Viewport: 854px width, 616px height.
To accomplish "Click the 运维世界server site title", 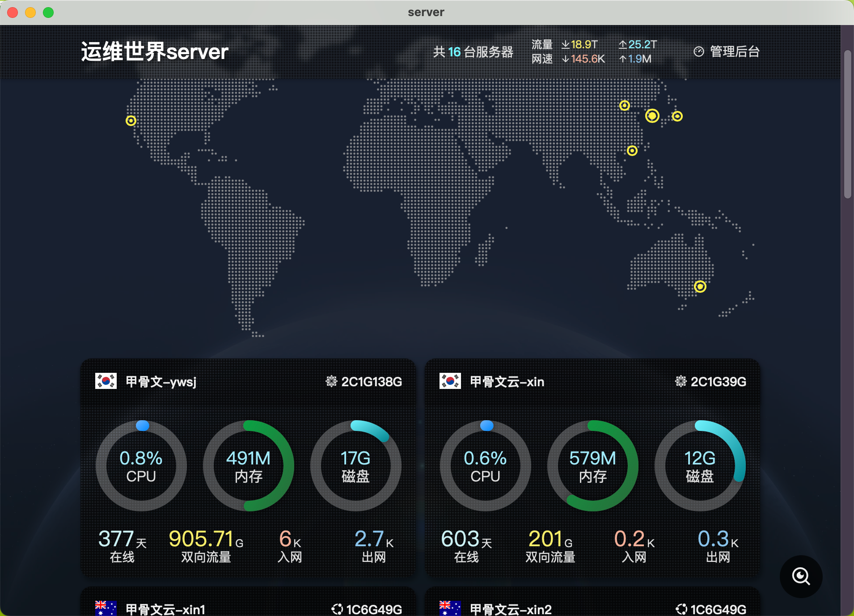I will coord(155,52).
